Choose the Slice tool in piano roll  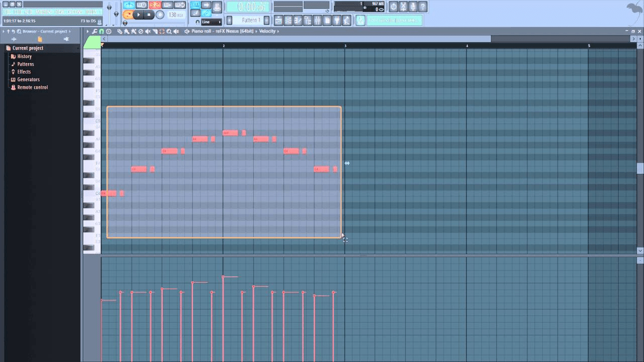155,32
